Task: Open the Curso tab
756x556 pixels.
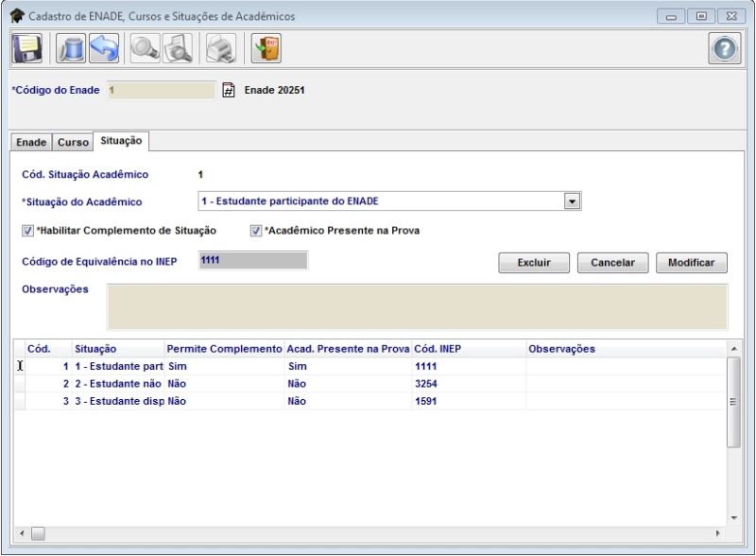Action: coord(73,142)
